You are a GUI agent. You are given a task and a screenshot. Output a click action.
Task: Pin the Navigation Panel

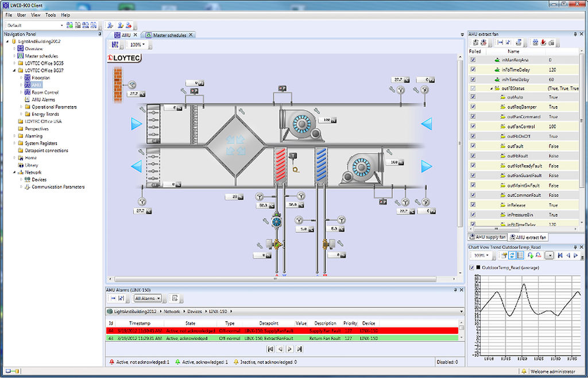[100, 34]
